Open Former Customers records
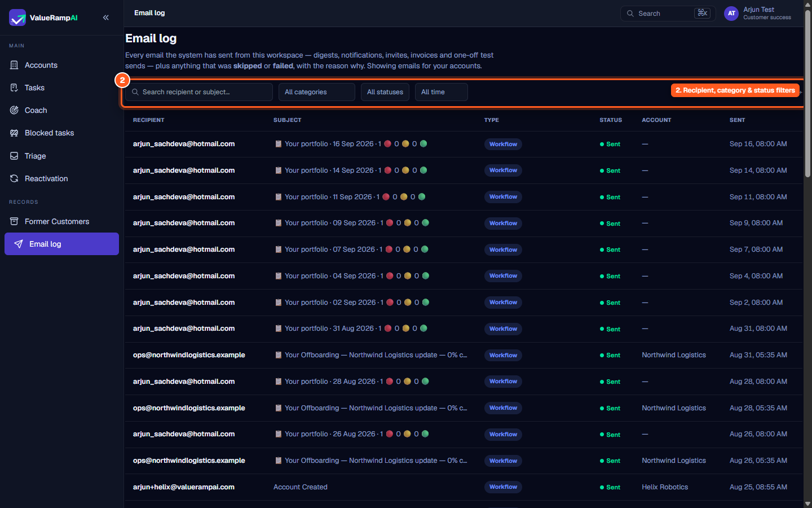Screen dimensions: 812x508 61,221
